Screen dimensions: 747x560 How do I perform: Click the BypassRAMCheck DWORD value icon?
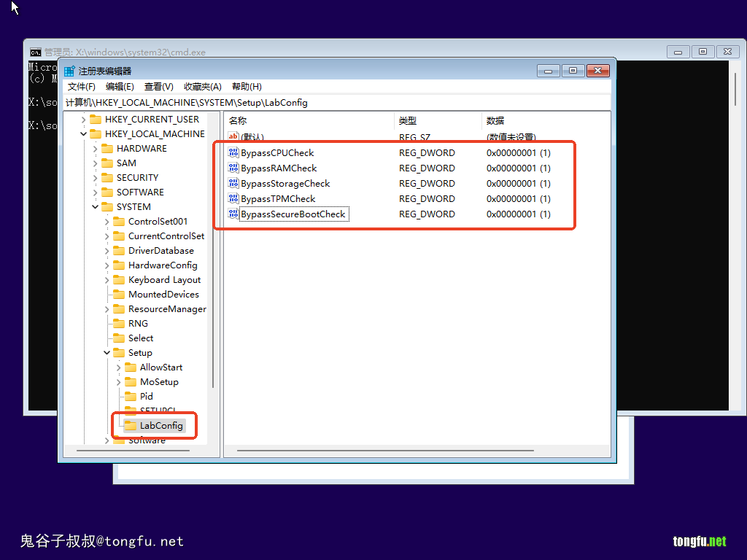coord(233,168)
